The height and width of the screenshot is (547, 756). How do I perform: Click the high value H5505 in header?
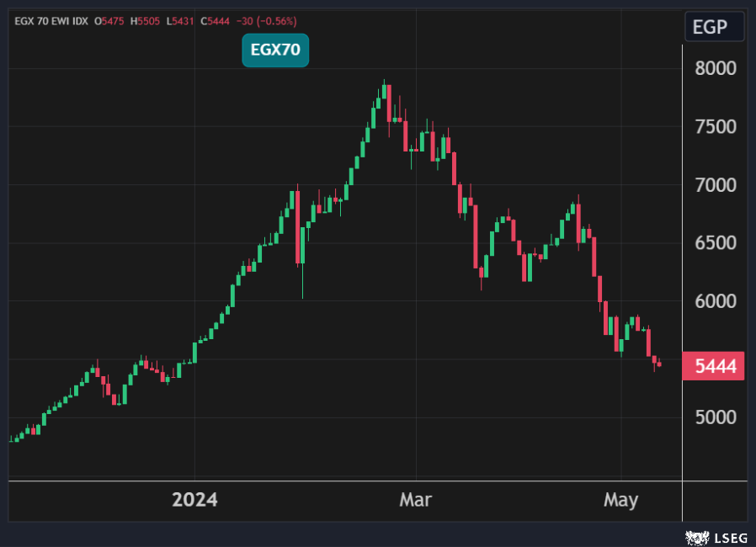[146, 20]
